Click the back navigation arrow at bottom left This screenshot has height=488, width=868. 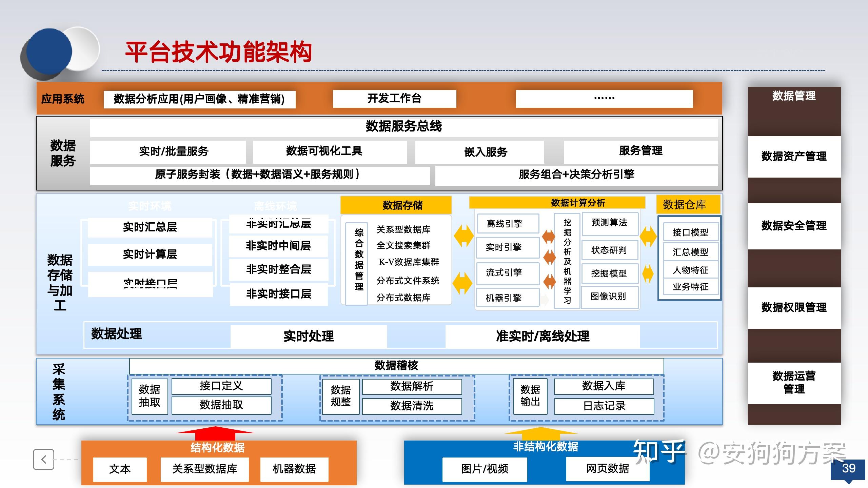[43, 459]
